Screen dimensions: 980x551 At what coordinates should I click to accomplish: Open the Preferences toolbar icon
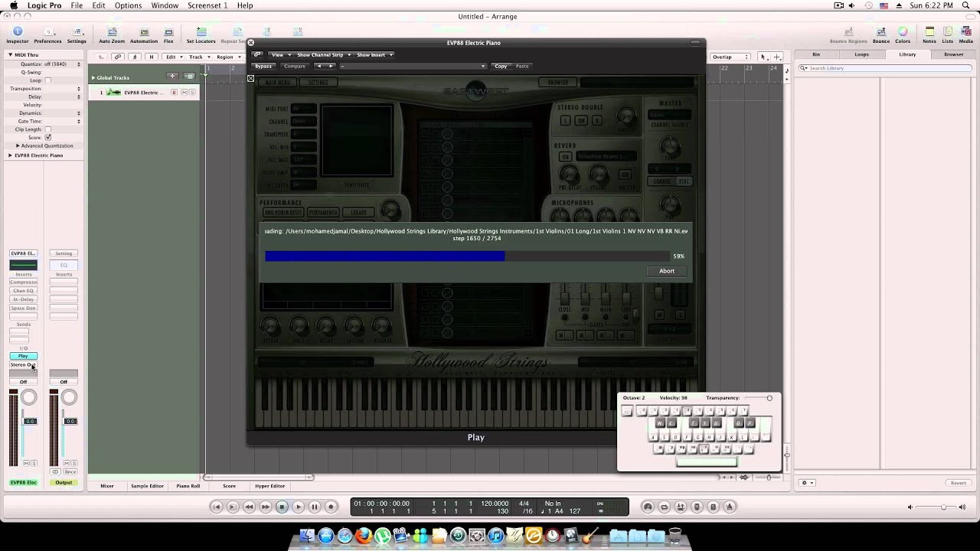tap(47, 35)
